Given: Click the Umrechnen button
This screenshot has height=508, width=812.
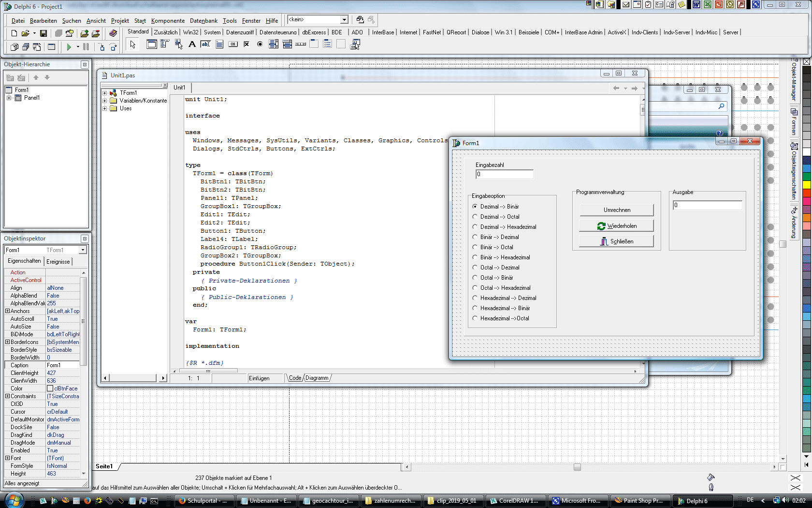Looking at the screenshot, I should point(617,210).
